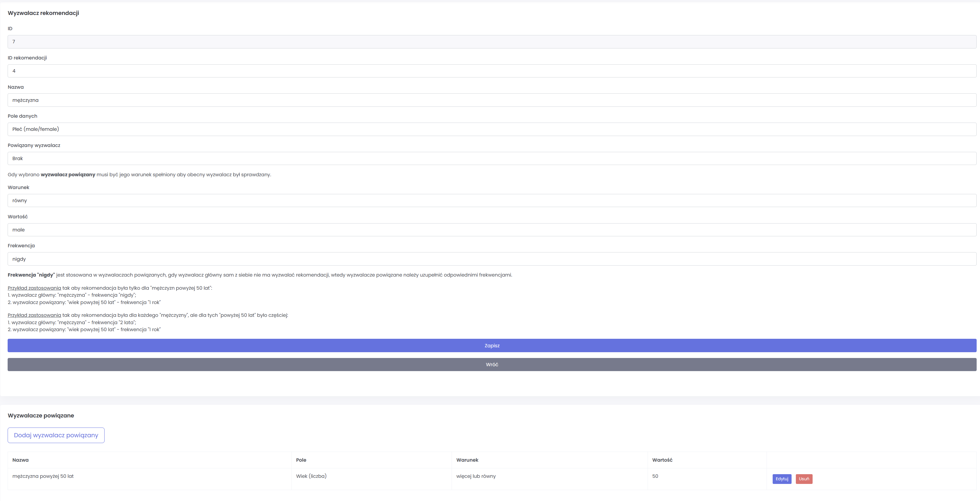The height and width of the screenshot is (501, 980).
Task: Click Usuń to delete linked trigger
Action: 803,478
